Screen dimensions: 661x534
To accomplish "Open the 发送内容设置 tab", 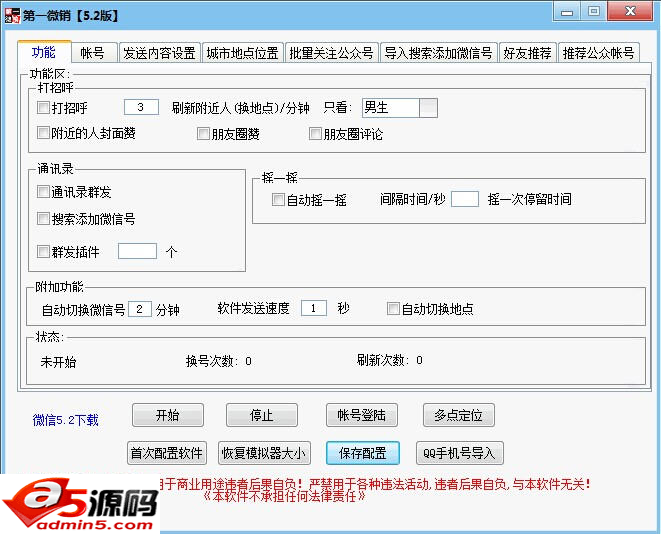I will click(x=159, y=53).
